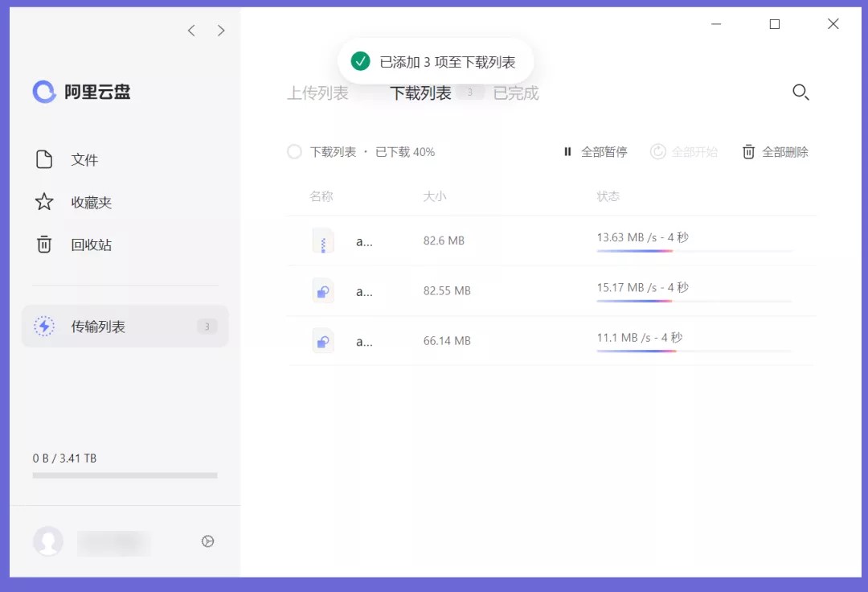Switch to the 上传列表 tab

pyautogui.click(x=318, y=92)
